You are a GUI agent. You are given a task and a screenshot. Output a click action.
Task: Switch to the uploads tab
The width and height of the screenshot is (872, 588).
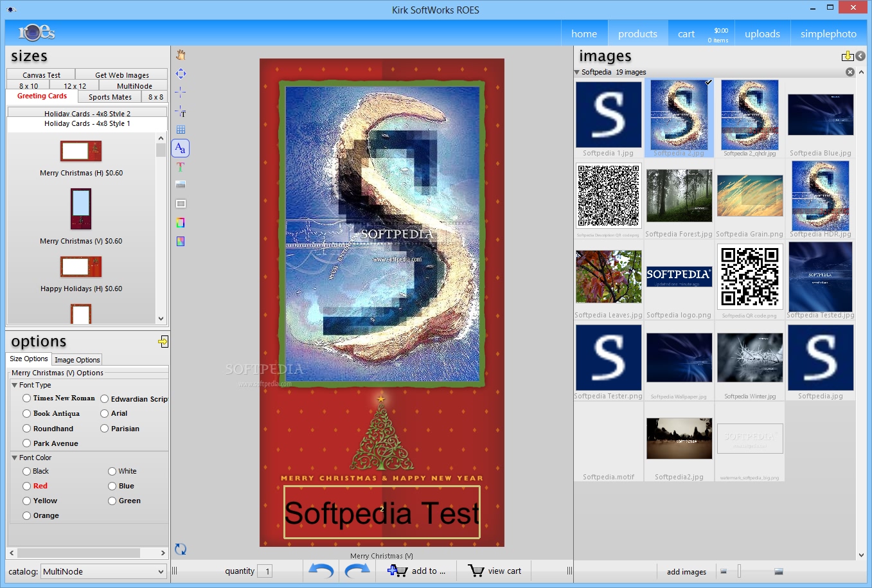click(x=762, y=34)
